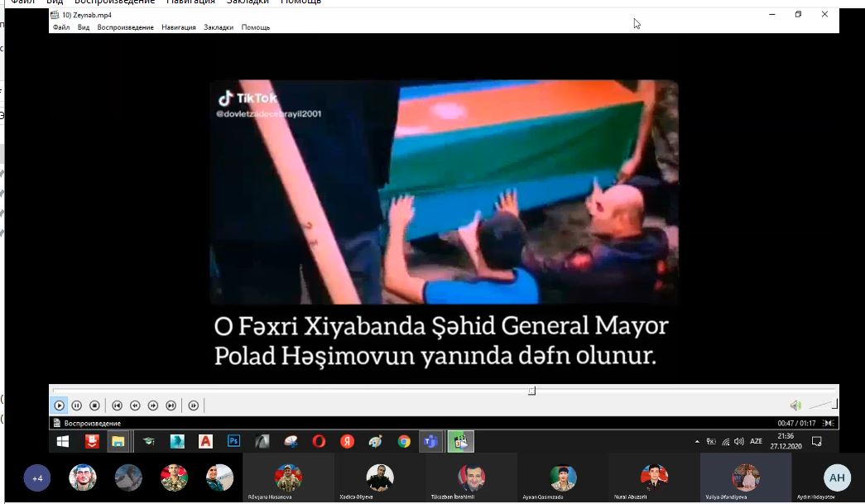Image resolution: width=865 pixels, height=504 pixels.
Task: Skip to the previous file in the player
Action: pyautogui.click(x=117, y=406)
